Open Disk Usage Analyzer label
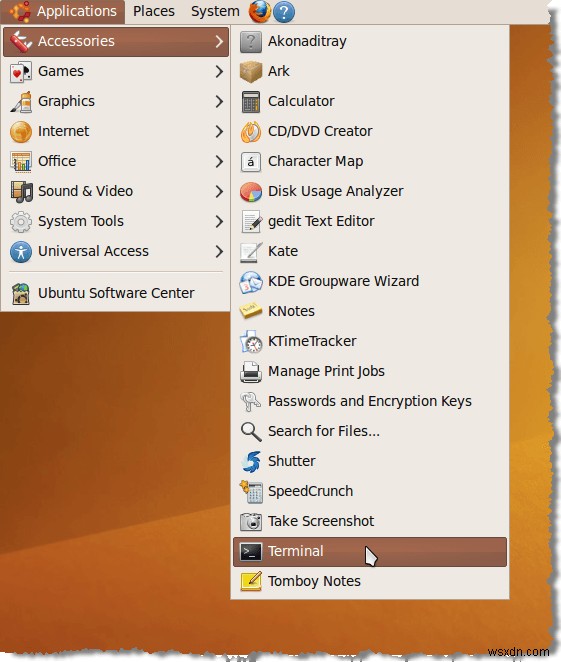Screen dimensions: 561x662 [x=336, y=191]
